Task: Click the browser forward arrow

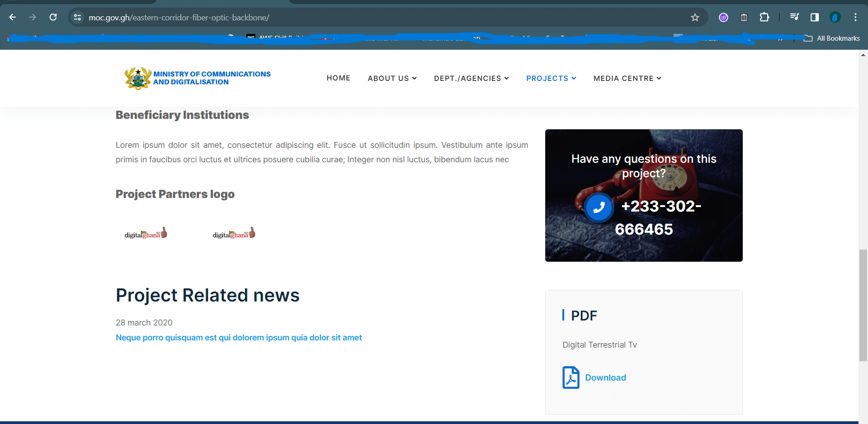Action: pyautogui.click(x=33, y=17)
